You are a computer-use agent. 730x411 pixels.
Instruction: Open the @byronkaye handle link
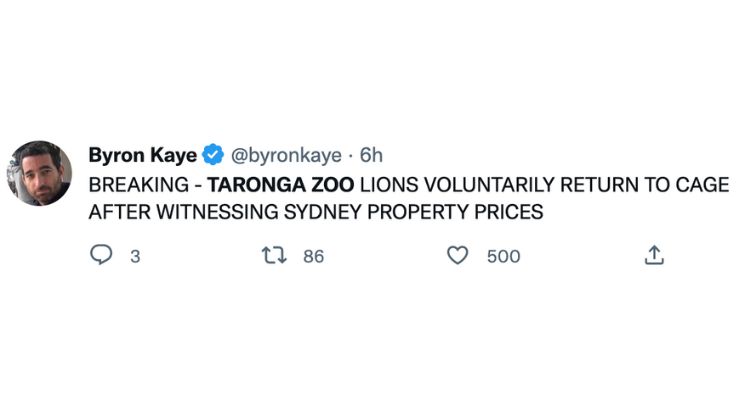pos(286,155)
